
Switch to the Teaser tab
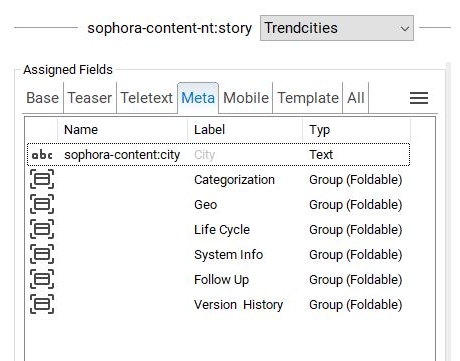coord(90,98)
